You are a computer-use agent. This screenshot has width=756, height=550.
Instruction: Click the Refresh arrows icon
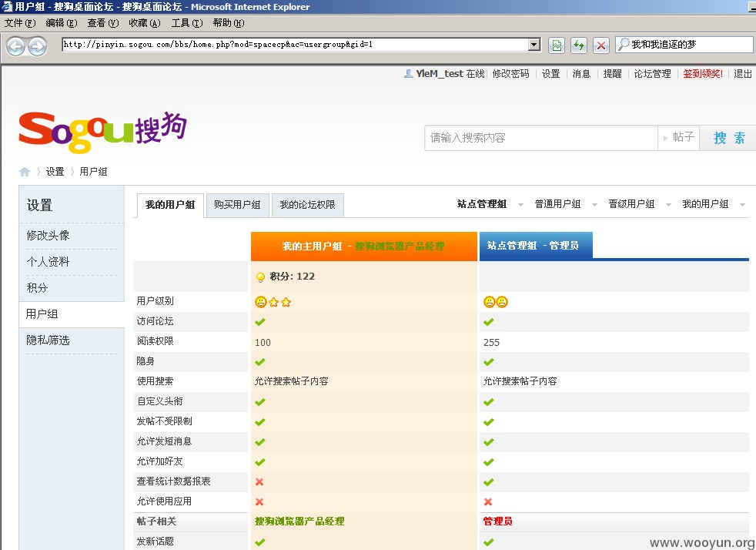(579, 45)
